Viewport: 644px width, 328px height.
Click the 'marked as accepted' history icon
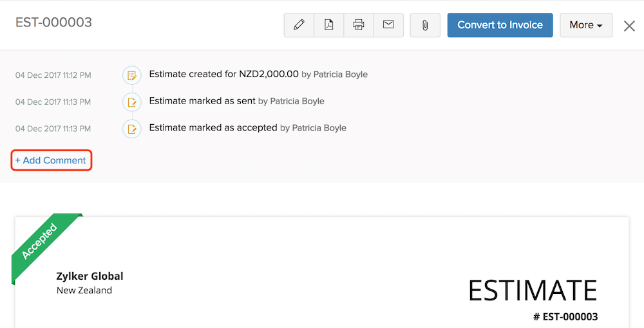(132, 129)
